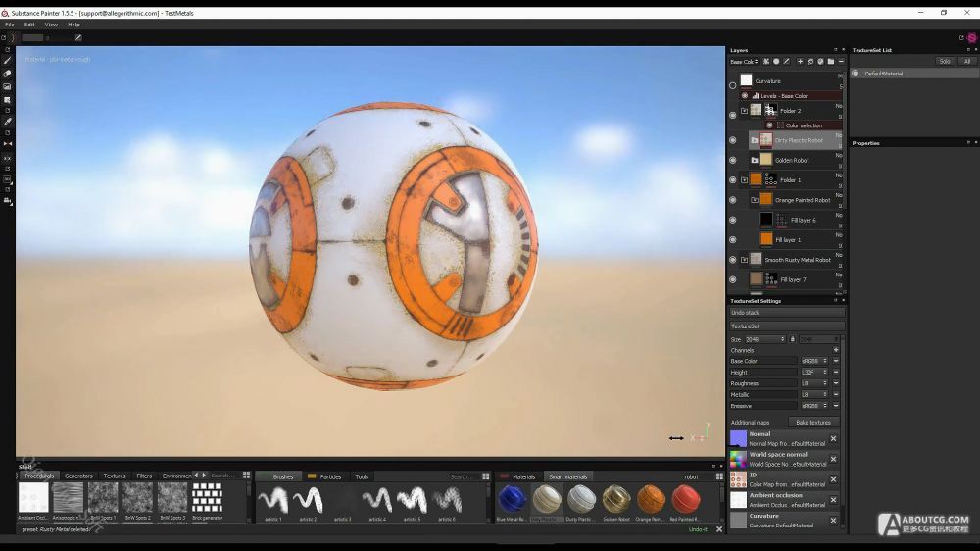Enable visibility of the Curvature layer
Screen dimensions: 980x551
(x=732, y=85)
